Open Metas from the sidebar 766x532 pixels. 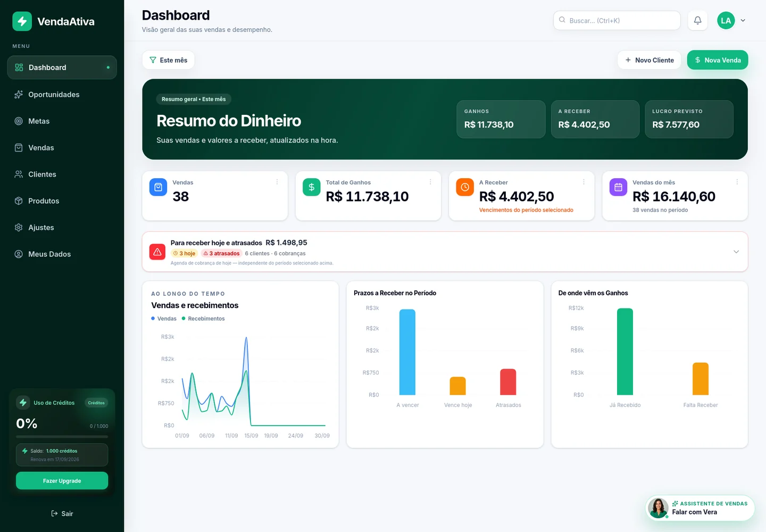click(62, 121)
